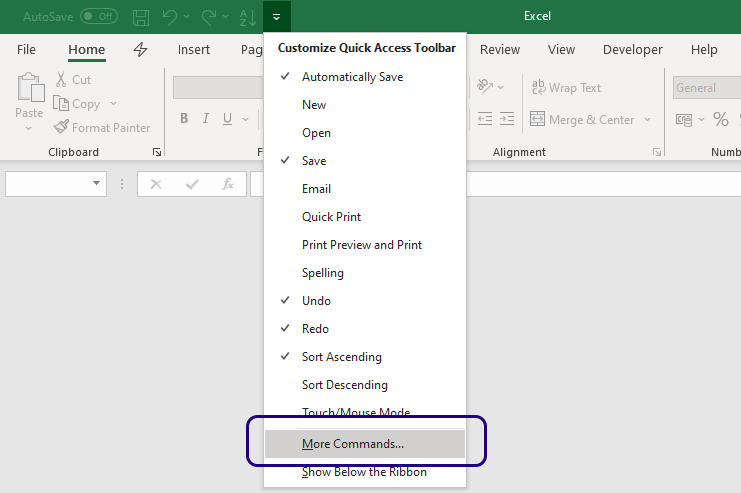This screenshot has height=493, width=741.
Task: Select New in the Customize menu
Action: coord(365,104)
